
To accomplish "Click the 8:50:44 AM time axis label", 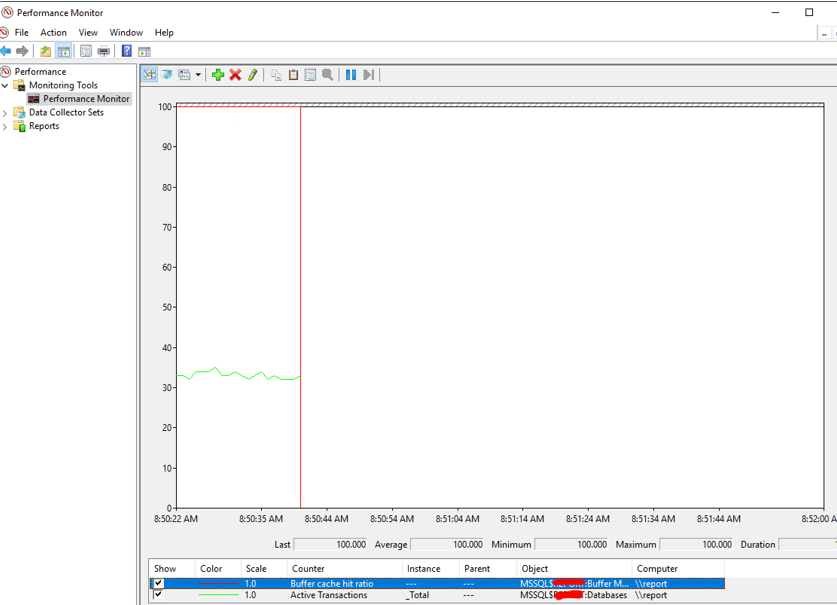I will tap(326, 518).
